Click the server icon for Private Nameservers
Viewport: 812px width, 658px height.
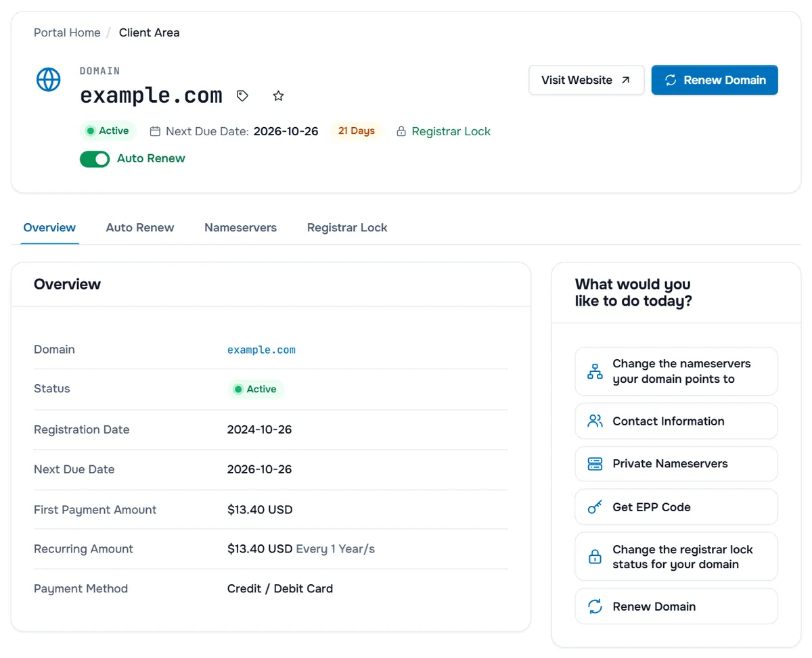pyautogui.click(x=595, y=464)
